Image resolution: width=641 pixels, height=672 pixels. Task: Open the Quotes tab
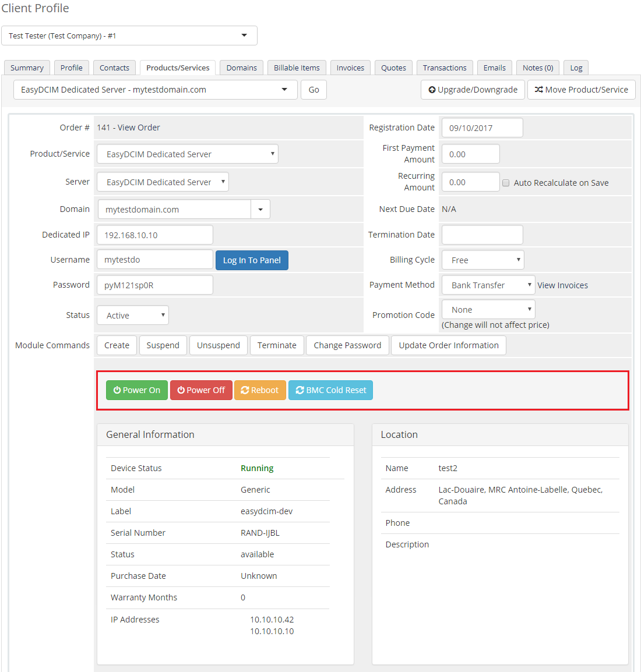[x=393, y=68]
